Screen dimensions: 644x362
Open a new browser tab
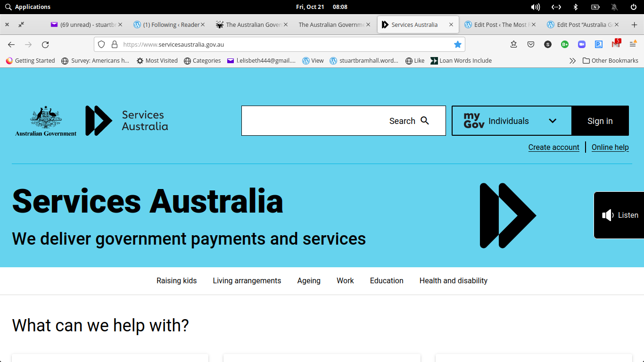(x=634, y=25)
